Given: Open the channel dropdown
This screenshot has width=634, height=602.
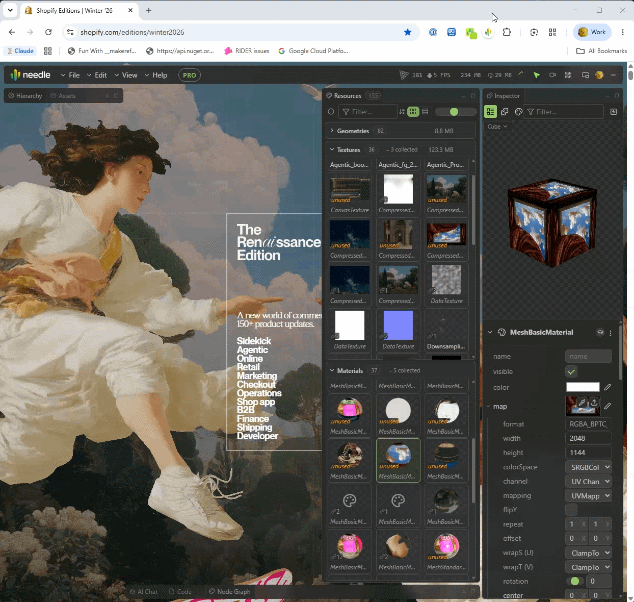Looking at the screenshot, I should (588, 481).
